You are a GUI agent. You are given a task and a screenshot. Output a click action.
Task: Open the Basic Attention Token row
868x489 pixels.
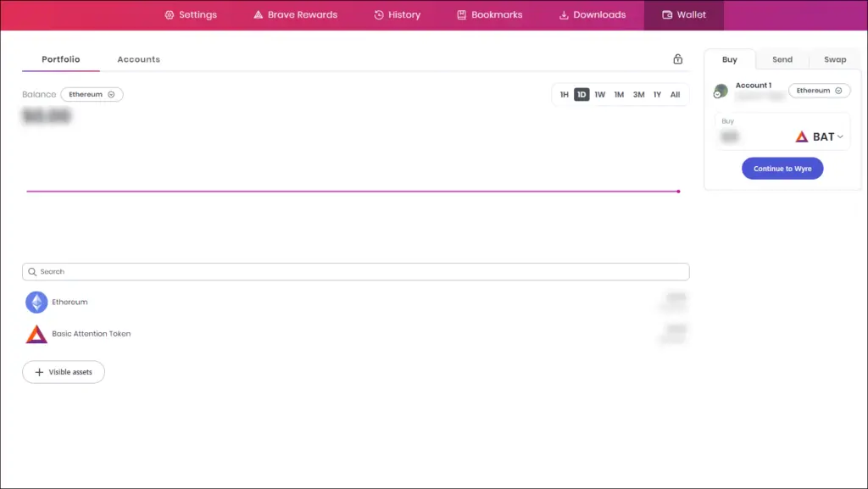(x=356, y=334)
